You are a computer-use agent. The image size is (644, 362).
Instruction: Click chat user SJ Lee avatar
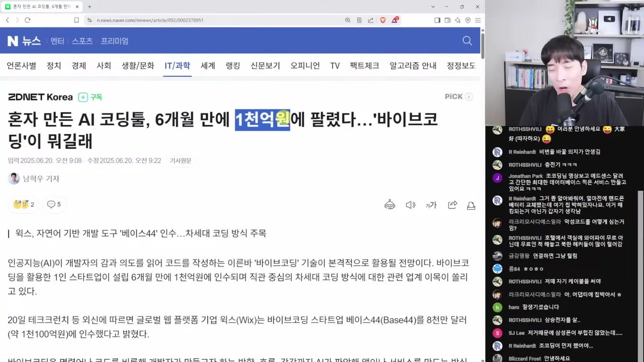coord(497,333)
